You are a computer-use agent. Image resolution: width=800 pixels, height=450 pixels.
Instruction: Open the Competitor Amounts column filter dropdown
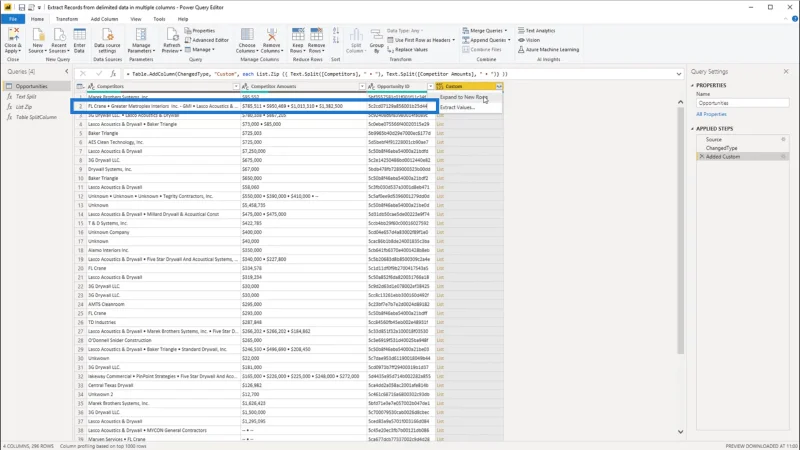click(x=362, y=86)
